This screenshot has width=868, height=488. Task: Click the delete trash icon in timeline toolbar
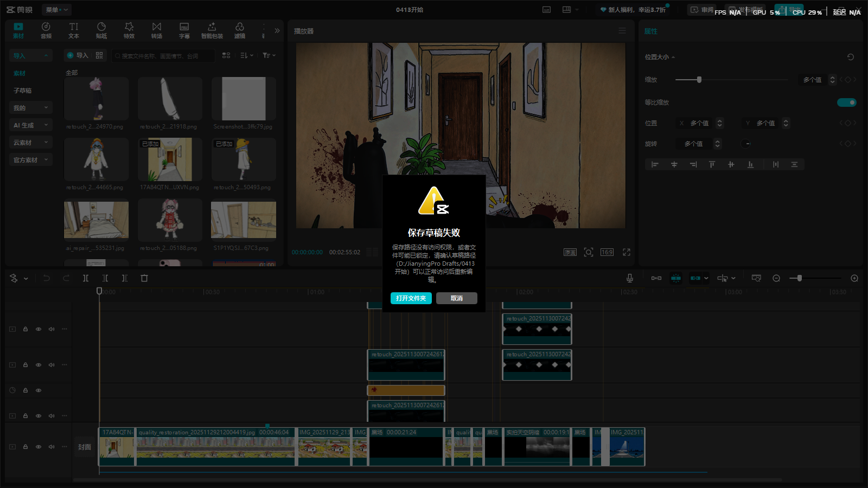click(x=144, y=278)
